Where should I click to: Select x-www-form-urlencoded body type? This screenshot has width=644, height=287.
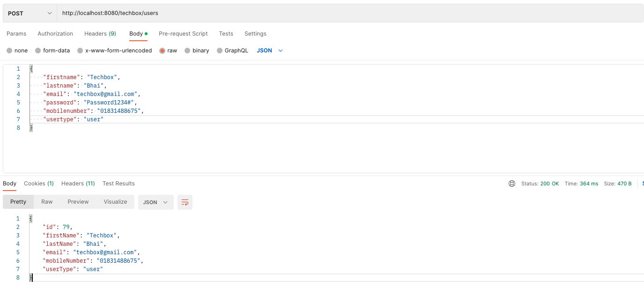click(115, 51)
